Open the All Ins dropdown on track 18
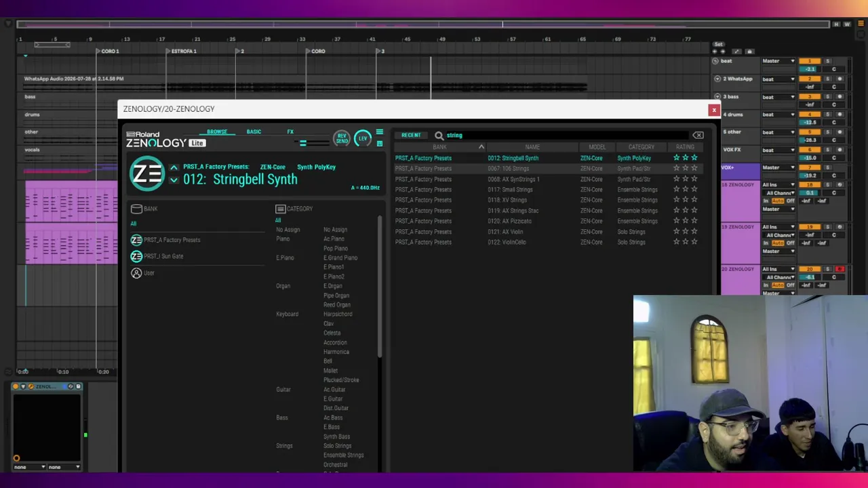This screenshot has width=868, height=488. pyautogui.click(x=778, y=185)
